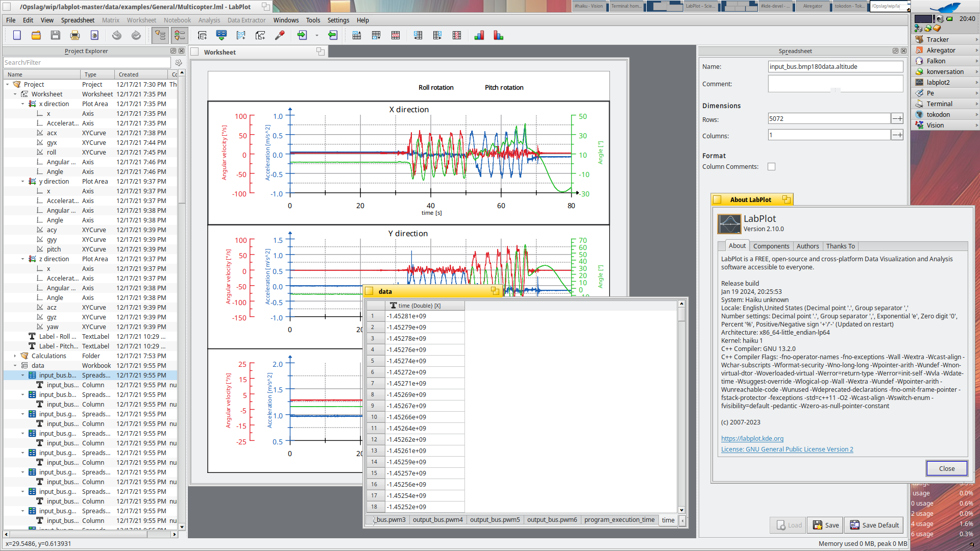This screenshot has height=551, width=980.
Task: Close the About LabPlot dialog with Close button
Action: (947, 469)
